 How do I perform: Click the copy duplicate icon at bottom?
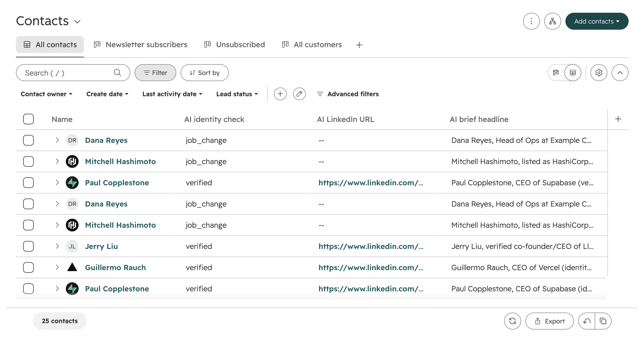pos(603,321)
